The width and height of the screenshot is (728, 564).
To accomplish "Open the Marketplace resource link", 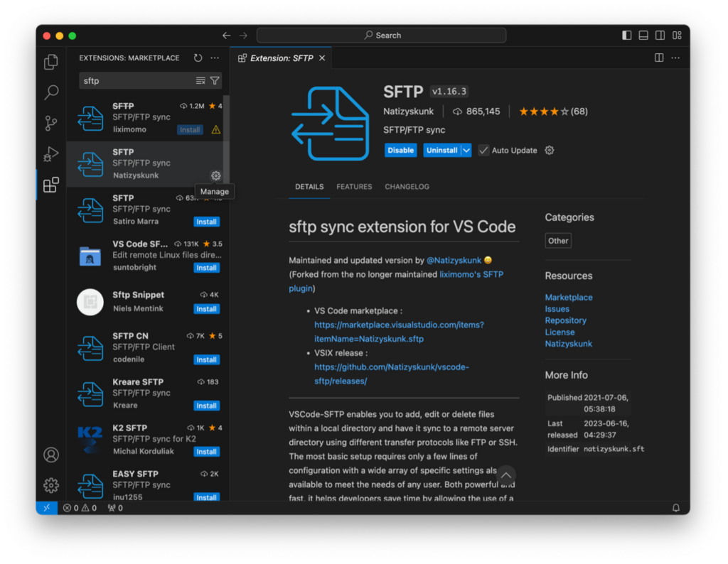I will 568,298.
